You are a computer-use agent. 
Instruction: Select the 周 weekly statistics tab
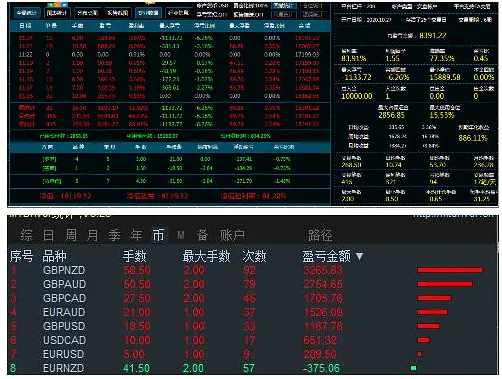pyautogui.click(x=71, y=235)
